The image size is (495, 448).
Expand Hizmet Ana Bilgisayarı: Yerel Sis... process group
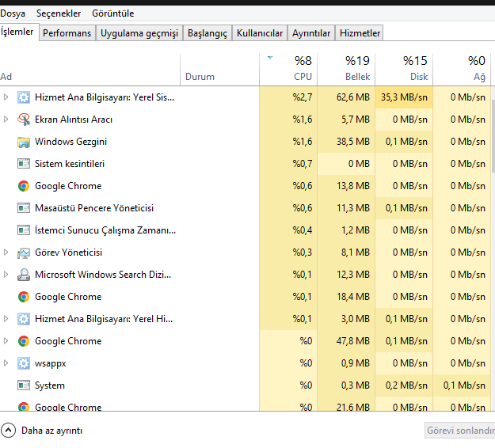click(6, 97)
